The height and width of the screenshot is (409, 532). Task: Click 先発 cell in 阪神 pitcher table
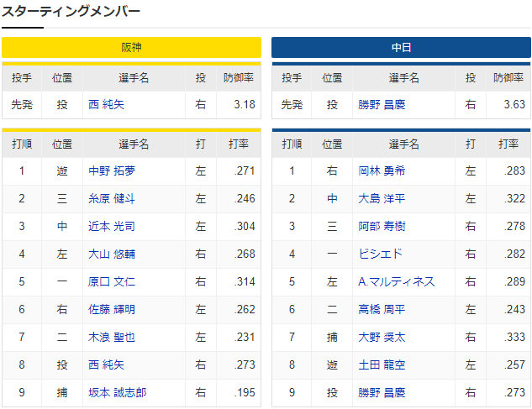(22, 104)
